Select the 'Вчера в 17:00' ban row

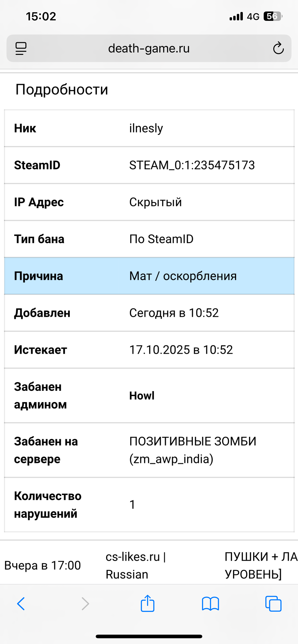(42, 565)
